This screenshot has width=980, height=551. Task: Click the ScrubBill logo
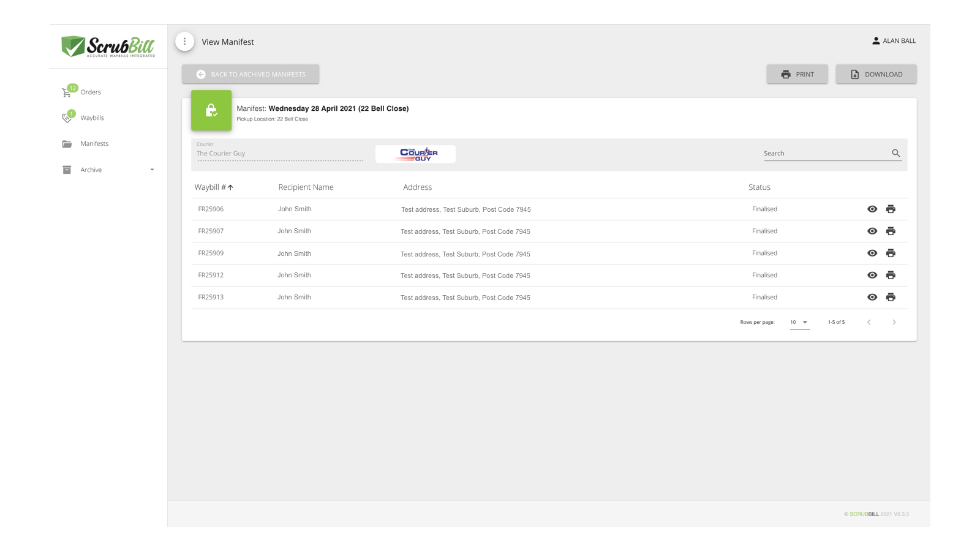(x=107, y=46)
